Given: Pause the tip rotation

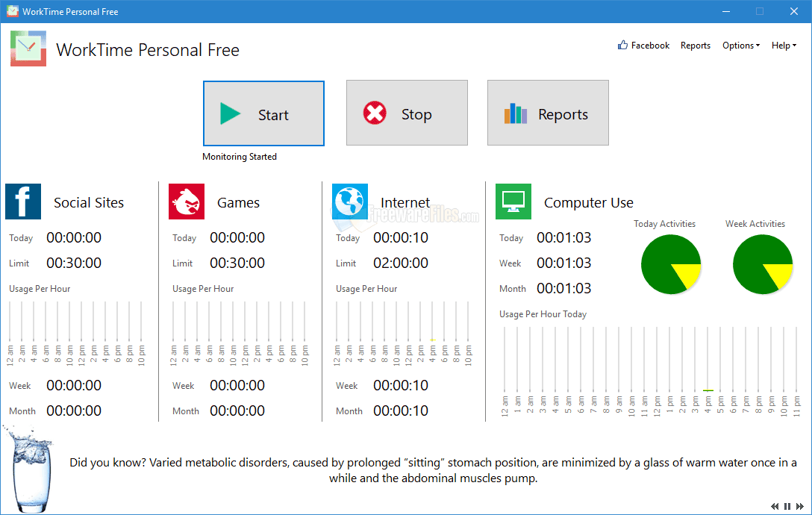Looking at the screenshot, I should tap(787, 506).
